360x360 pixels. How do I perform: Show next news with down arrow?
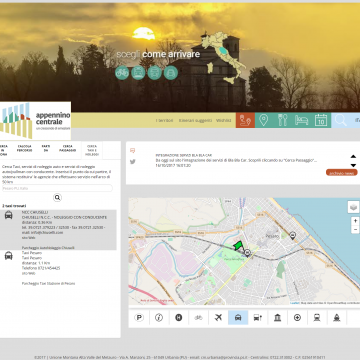pyautogui.click(x=353, y=165)
